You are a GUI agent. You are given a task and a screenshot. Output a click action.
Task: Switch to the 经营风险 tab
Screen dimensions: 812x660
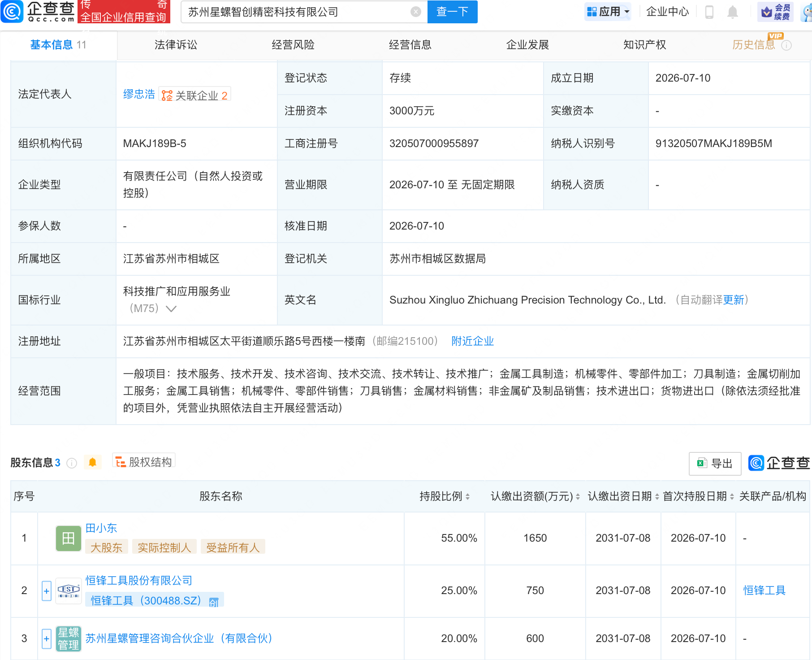point(293,45)
